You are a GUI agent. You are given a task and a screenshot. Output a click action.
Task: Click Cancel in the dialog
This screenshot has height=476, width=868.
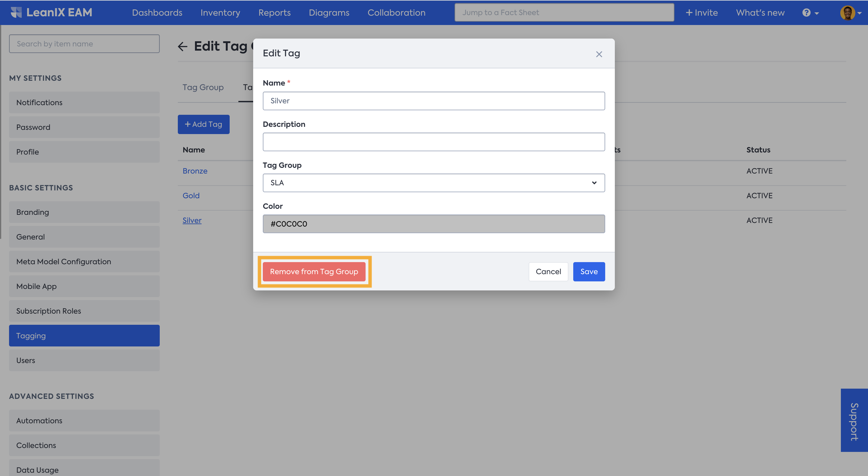(548, 271)
